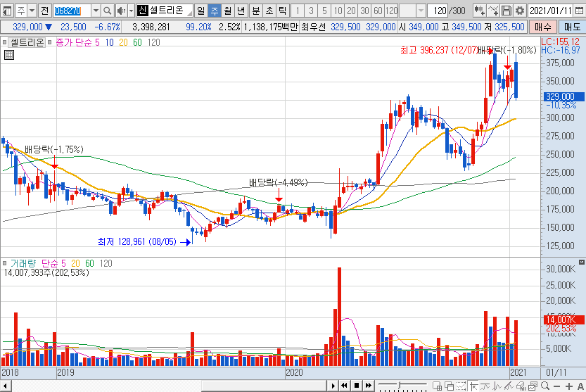Close the volume panel with X icon

pyautogui.click(x=582, y=263)
